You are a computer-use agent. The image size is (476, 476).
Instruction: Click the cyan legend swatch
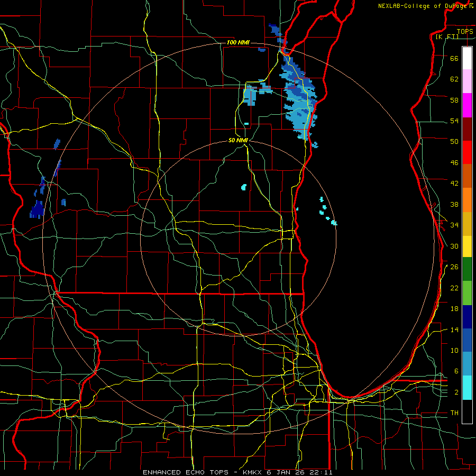(x=467, y=388)
